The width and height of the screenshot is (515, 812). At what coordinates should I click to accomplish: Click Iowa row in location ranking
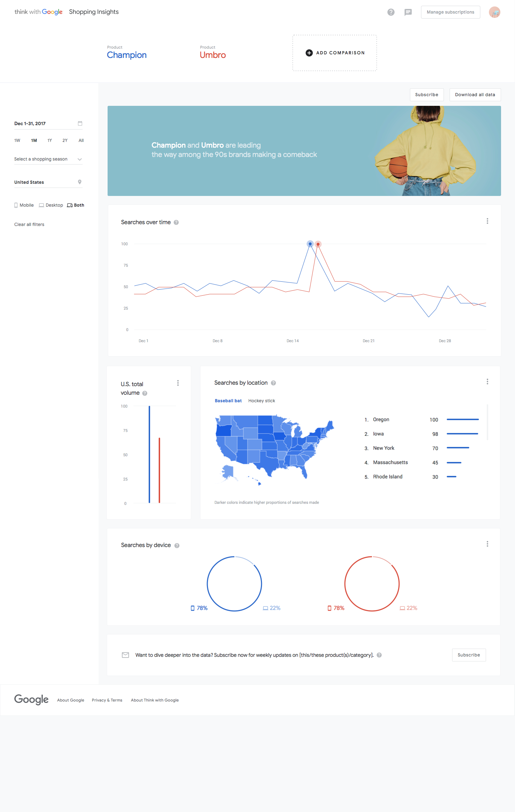(x=421, y=434)
